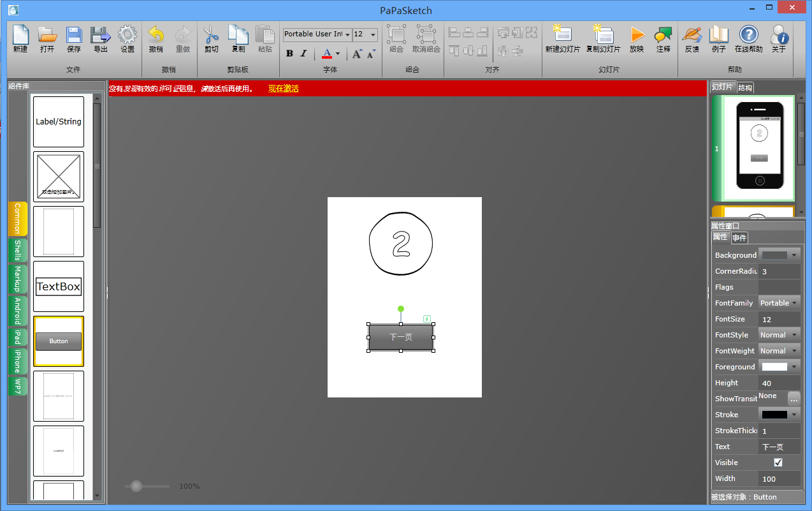Select the iPad library tab
Image resolution: width=812 pixels, height=511 pixels.
(18, 337)
